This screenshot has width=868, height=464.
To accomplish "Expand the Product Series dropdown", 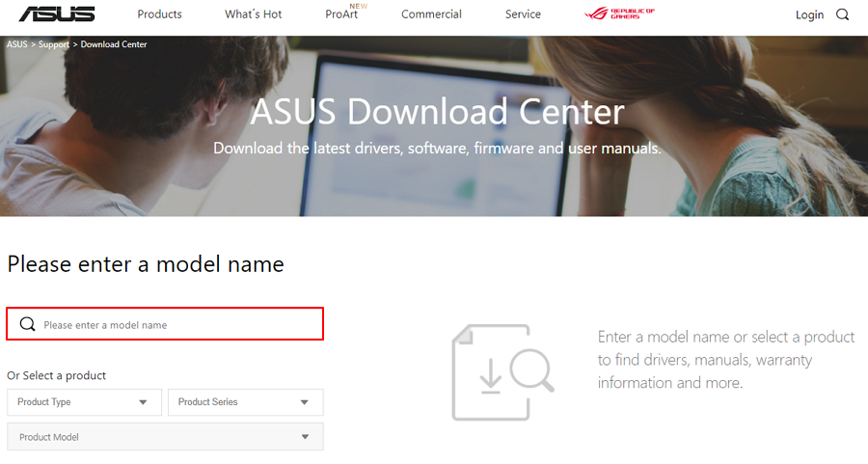I will [x=245, y=402].
